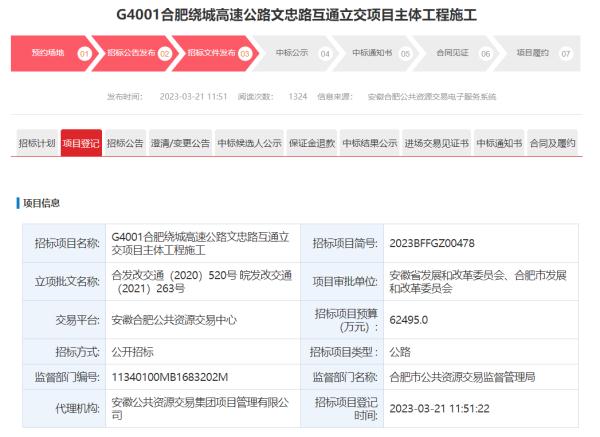Switch to the 招标公告 tab
The width and height of the screenshot is (600, 437).
click(x=125, y=143)
